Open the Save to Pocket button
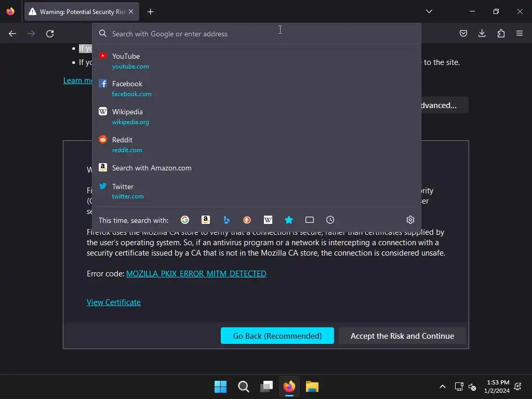The height and width of the screenshot is (399, 532). point(463,33)
